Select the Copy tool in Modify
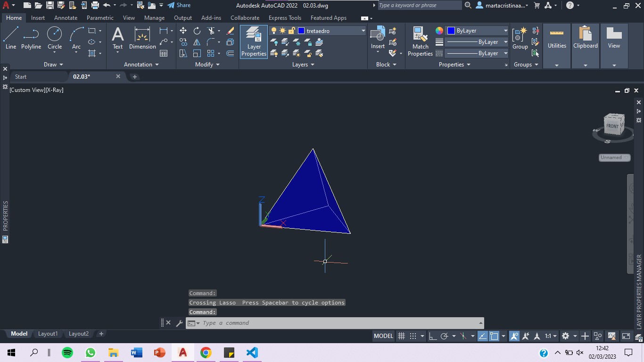The height and width of the screenshot is (362, 644). (x=183, y=42)
